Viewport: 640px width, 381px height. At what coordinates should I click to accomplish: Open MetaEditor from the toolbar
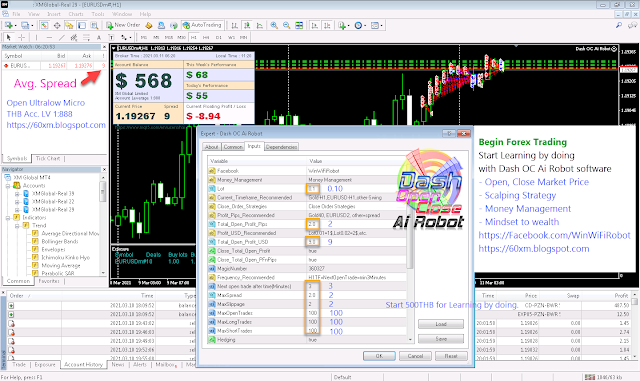[x=149, y=25]
